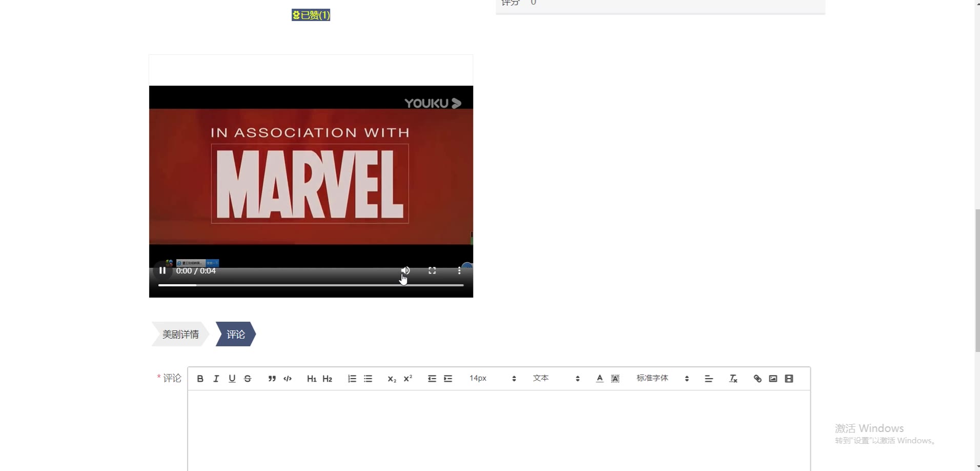Decrease indent in the editor
This screenshot has width=980, height=471.
pos(432,379)
